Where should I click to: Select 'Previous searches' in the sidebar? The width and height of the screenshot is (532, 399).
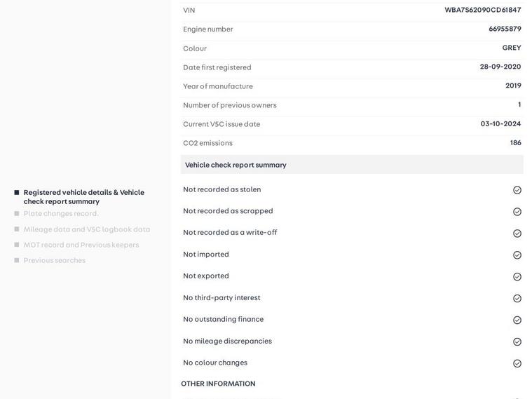pos(54,260)
